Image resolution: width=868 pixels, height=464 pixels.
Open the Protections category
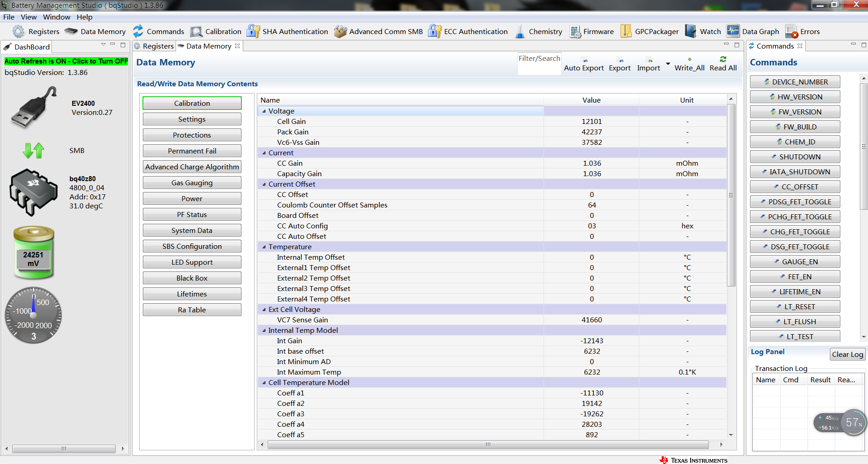(192, 135)
